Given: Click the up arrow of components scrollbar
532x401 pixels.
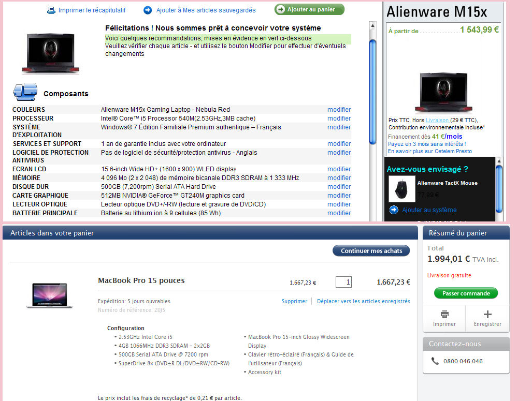Looking at the screenshot, I should [372, 25].
